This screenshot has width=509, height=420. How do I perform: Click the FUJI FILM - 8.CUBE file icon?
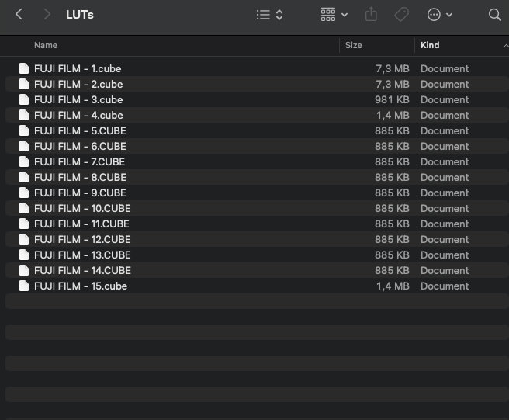[24, 177]
